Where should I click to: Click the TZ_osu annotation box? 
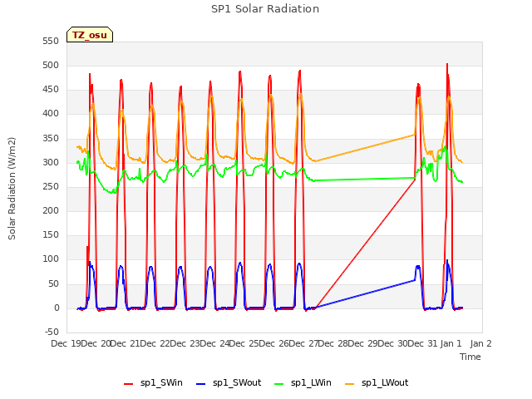point(90,35)
